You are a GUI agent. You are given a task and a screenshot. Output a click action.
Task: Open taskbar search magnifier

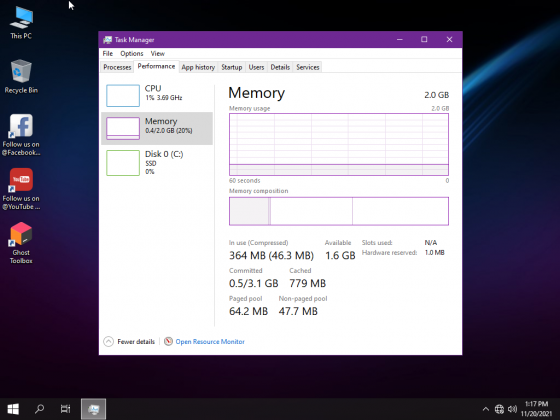pyautogui.click(x=39, y=409)
